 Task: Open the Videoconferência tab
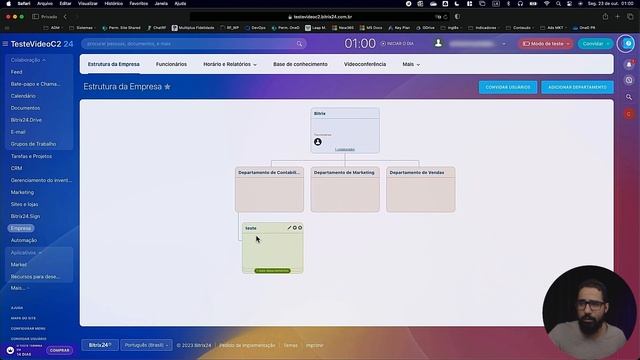[364, 64]
